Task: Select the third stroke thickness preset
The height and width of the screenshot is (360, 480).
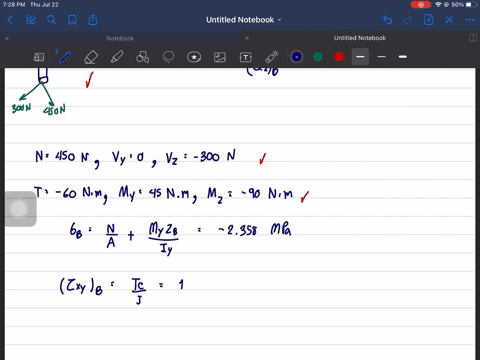Action: click(403, 57)
